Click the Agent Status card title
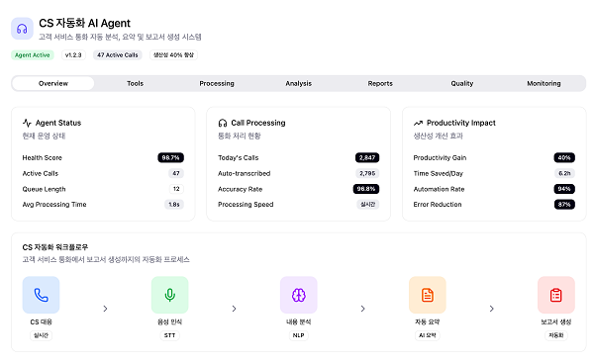This screenshot has width=594, height=364. coord(58,123)
